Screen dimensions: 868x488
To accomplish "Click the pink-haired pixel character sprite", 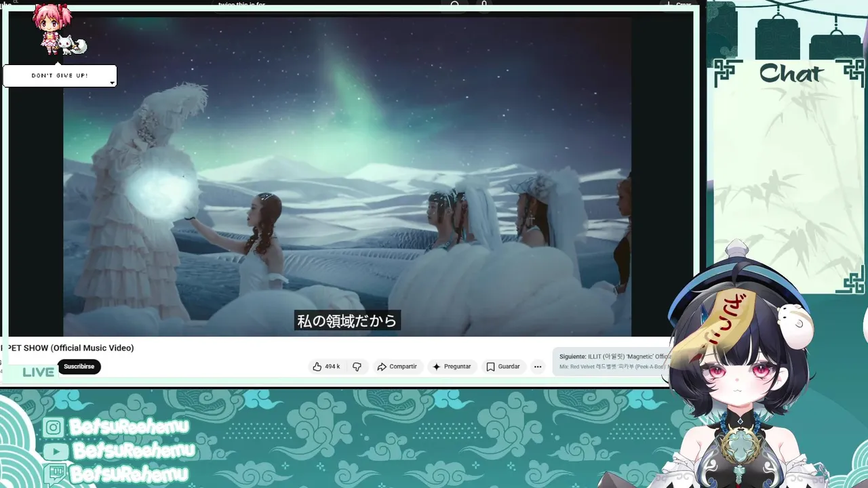I will click(x=52, y=28).
